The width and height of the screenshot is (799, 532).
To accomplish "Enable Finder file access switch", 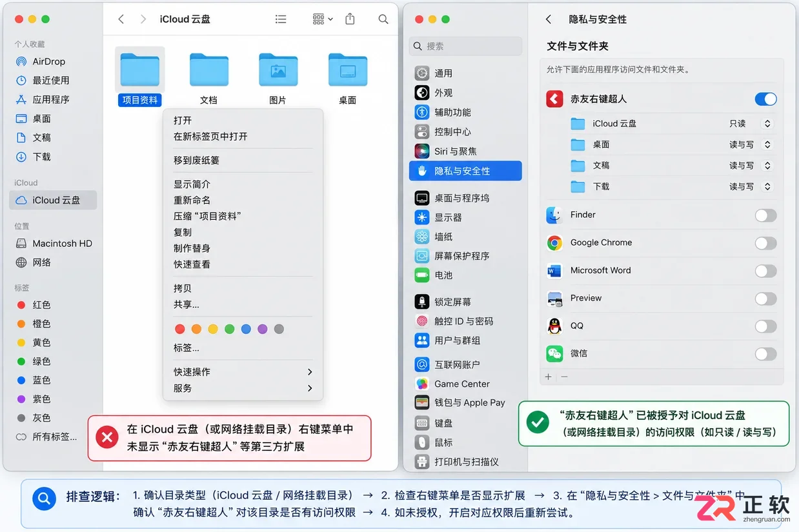I will [x=765, y=215].
